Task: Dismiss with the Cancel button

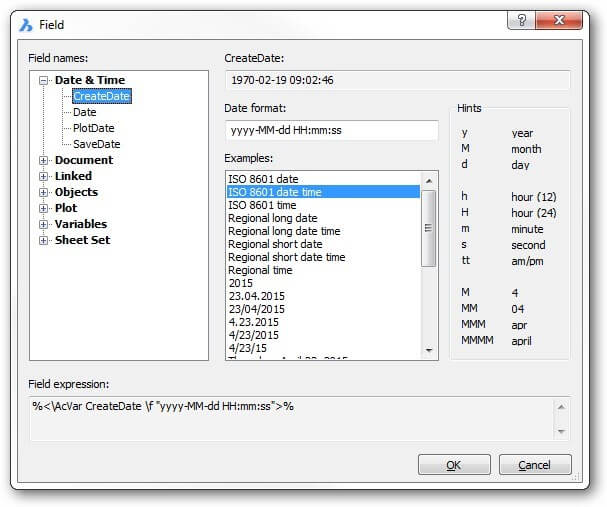Action: click(535, 465)
